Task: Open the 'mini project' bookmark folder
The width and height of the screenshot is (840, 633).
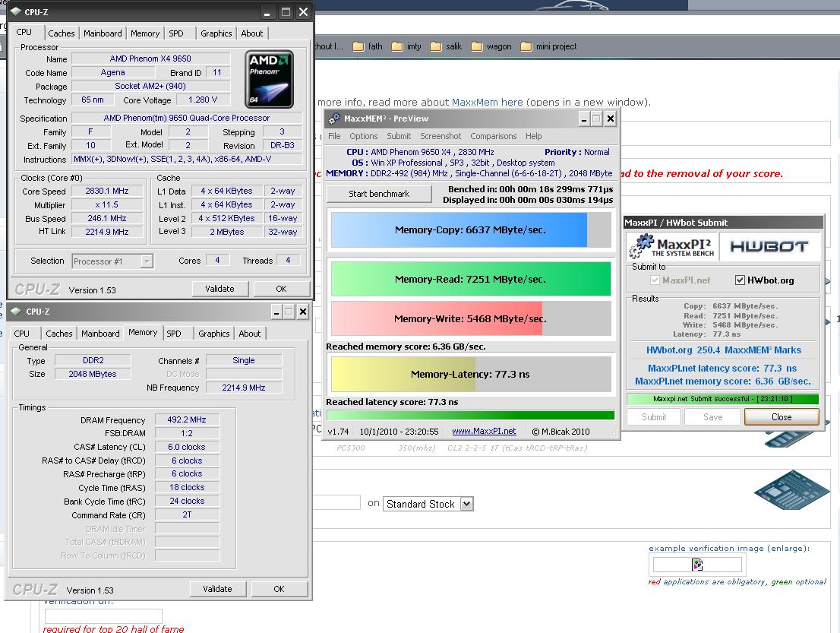Action: [549, 46]
